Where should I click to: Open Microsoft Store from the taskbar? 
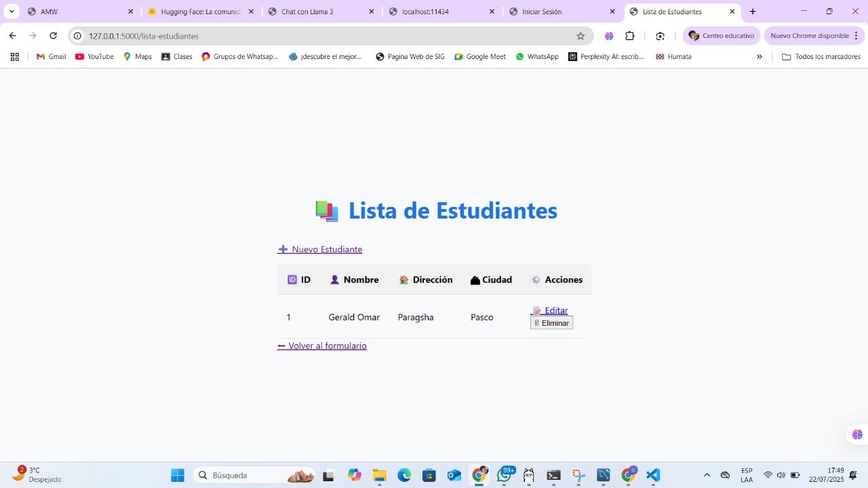[429, 475]
